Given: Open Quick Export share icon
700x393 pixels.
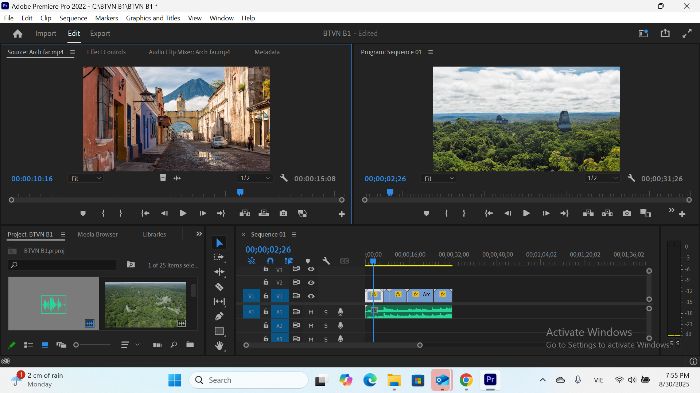Looking at the screenshot, I should point(665,33).
